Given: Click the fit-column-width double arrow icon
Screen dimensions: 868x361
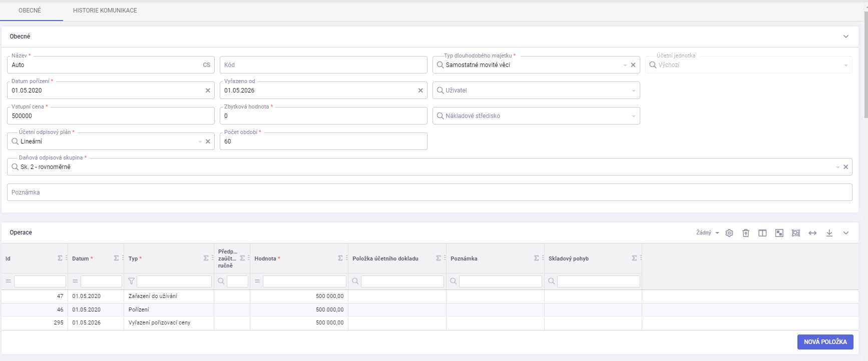Looking at the screenshot, I should pos(812,233).
